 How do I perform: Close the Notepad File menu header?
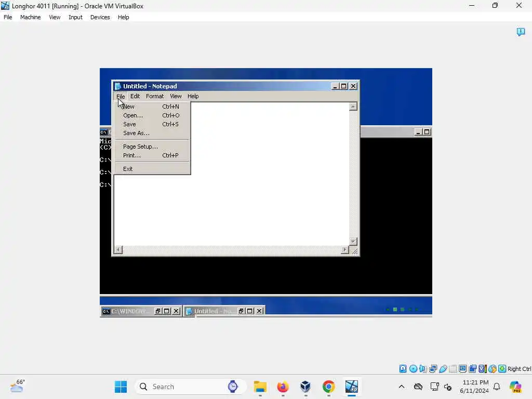121,96
